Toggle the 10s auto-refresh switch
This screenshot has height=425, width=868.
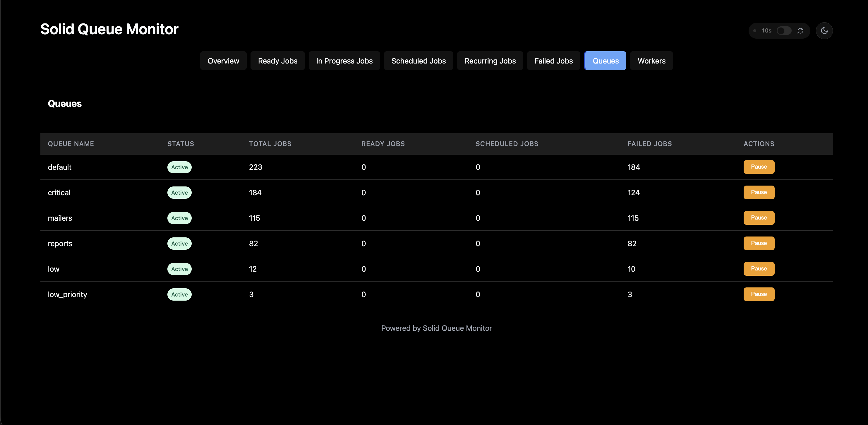pos(784,31)
